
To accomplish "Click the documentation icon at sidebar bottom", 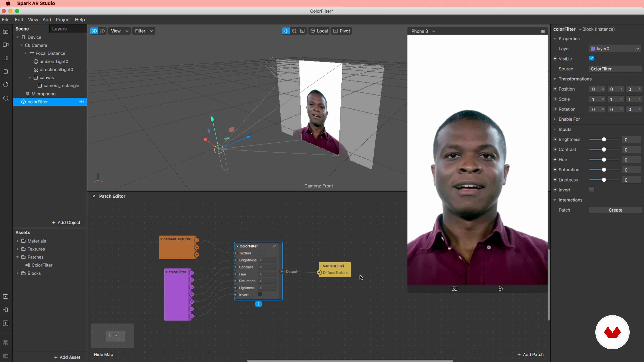I will [6, 356].
